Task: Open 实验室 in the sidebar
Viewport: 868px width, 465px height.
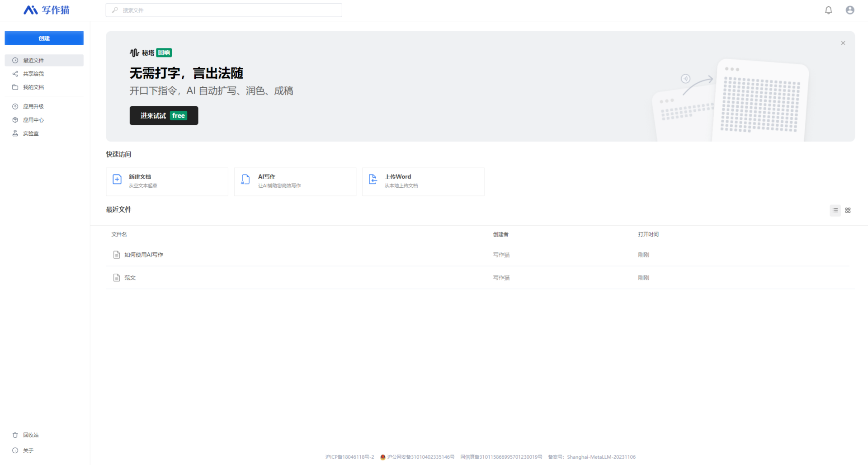Action: click(x=44, y=133)
